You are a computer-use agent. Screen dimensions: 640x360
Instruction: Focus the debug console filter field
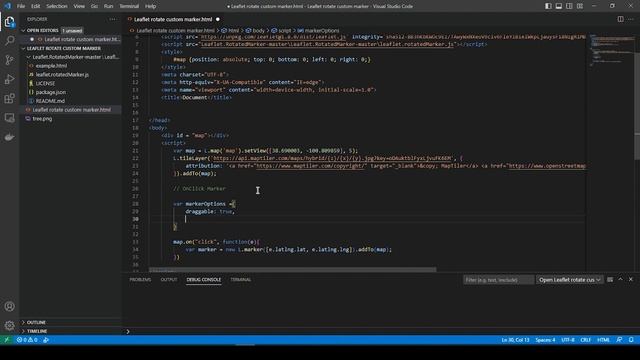(498, 280)
